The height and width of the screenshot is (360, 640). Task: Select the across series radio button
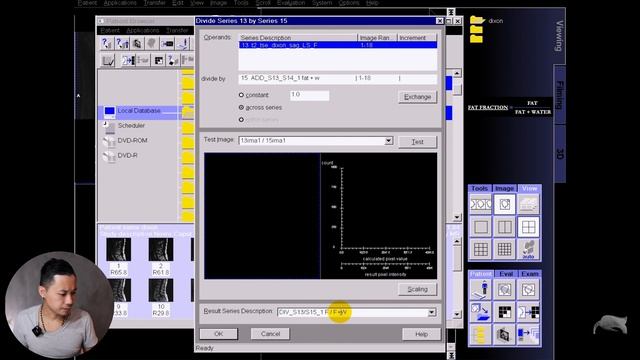pyautogui.click(x=241, y=107)
